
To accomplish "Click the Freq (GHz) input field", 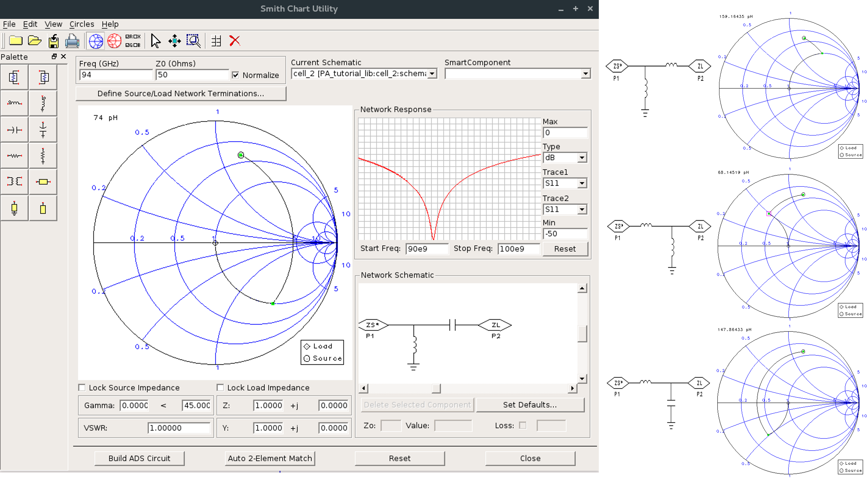I will pos(116,75).
